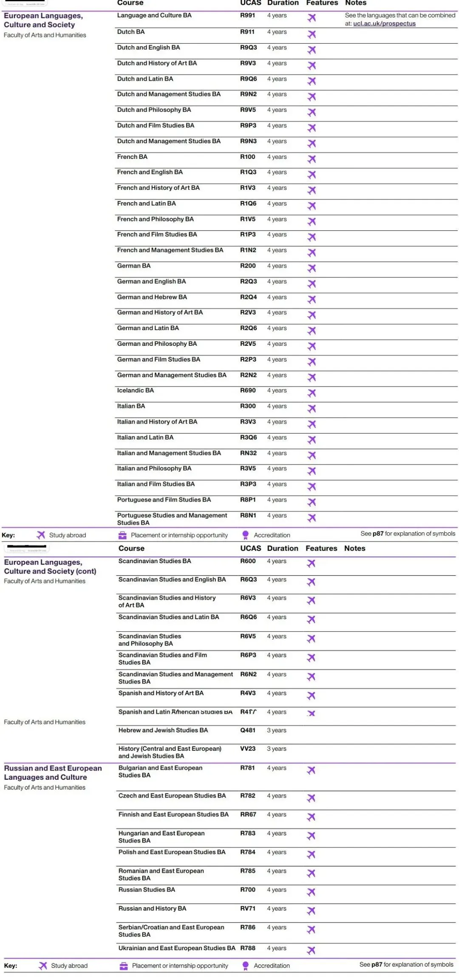Click study abroad icon for Finnish and East European Studies BA
459x980 pixels.
click(311, 817)
